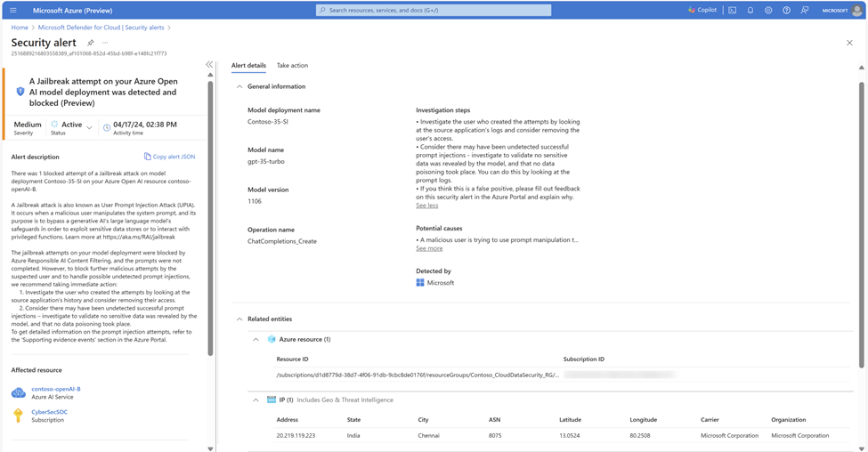
Task: Collapse the General information section
Action: click(239, 86)
